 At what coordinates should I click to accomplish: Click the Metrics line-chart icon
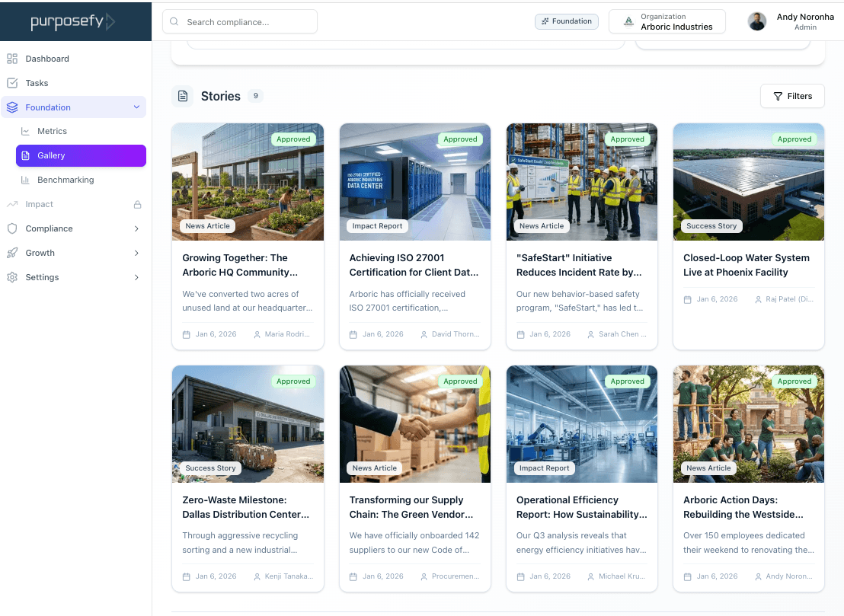point(26,130)
